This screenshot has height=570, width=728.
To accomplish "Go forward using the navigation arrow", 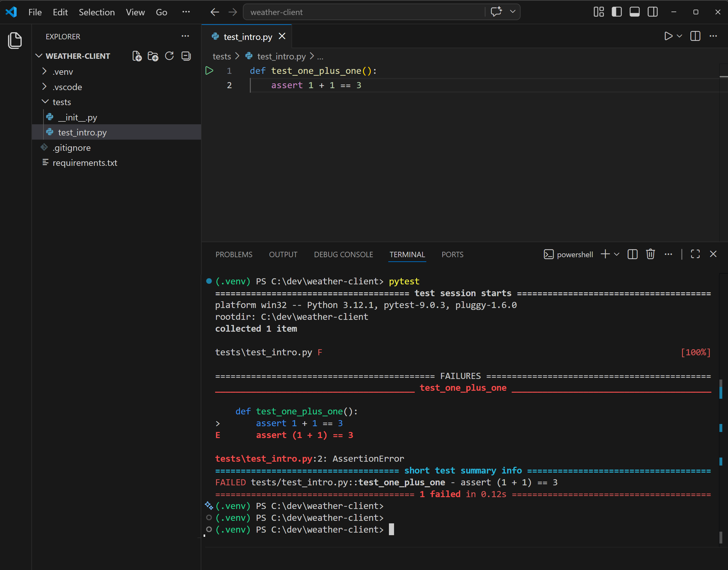I will [233, 12].
